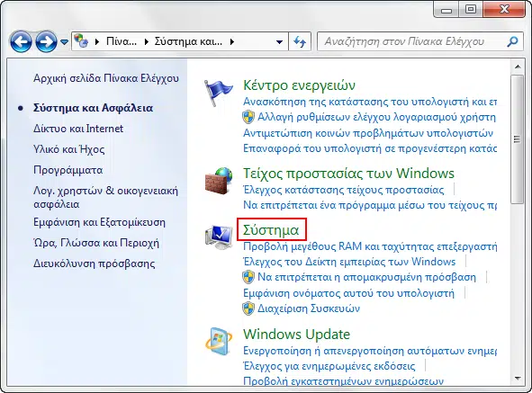The height and width of the screenshot is (393, 532).
Task: Open Εμφάνιση και Εξατομίκευση category
Action: click(x=99, y=222)
